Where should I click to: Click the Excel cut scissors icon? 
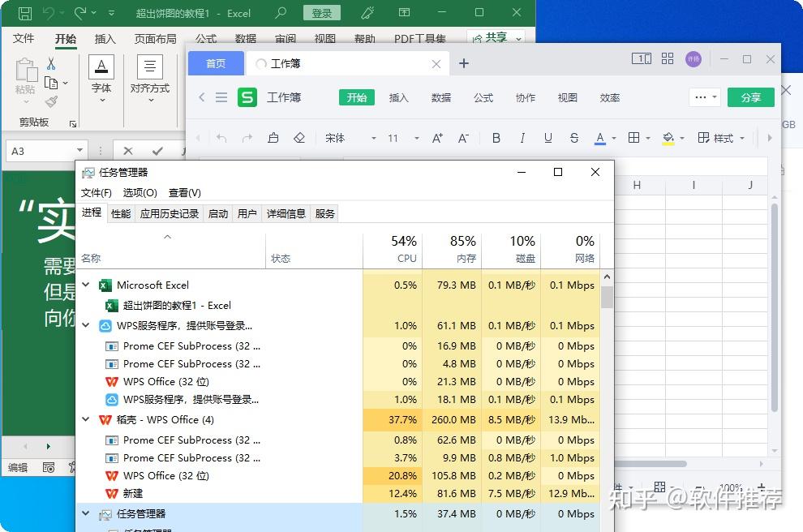pos(51,63)
